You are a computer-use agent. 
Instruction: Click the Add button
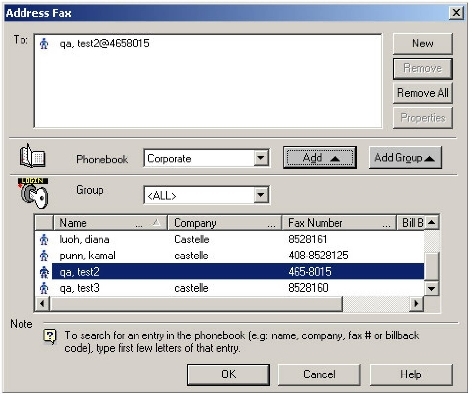pyautogui.click(x=320, y=158)
